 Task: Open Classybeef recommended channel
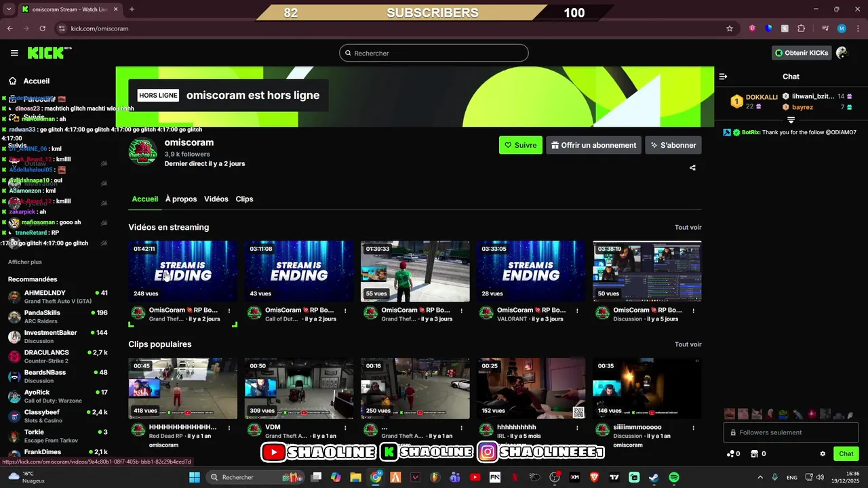[x=58, y=416]
